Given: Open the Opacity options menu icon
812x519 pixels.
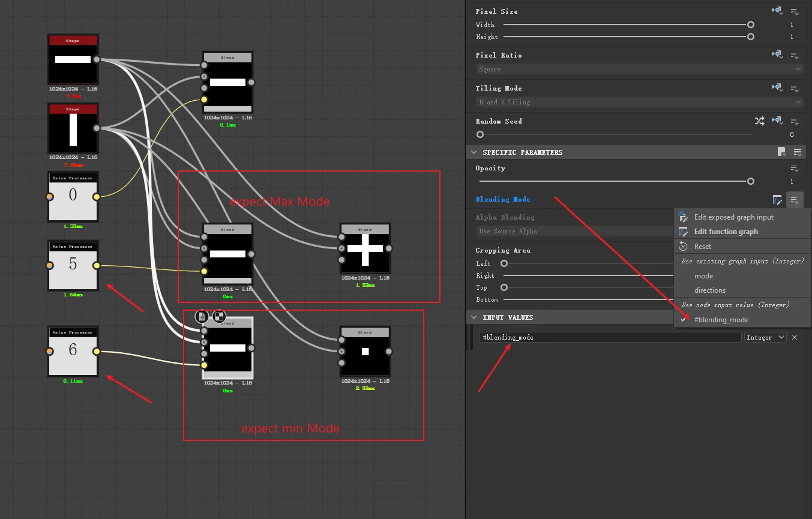Looking at the screenshot, I should pyautogui.click(x=795, y=169).
